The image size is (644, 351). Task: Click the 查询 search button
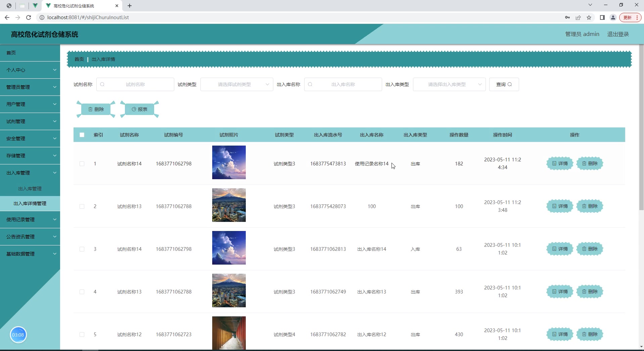pos(504,84)
